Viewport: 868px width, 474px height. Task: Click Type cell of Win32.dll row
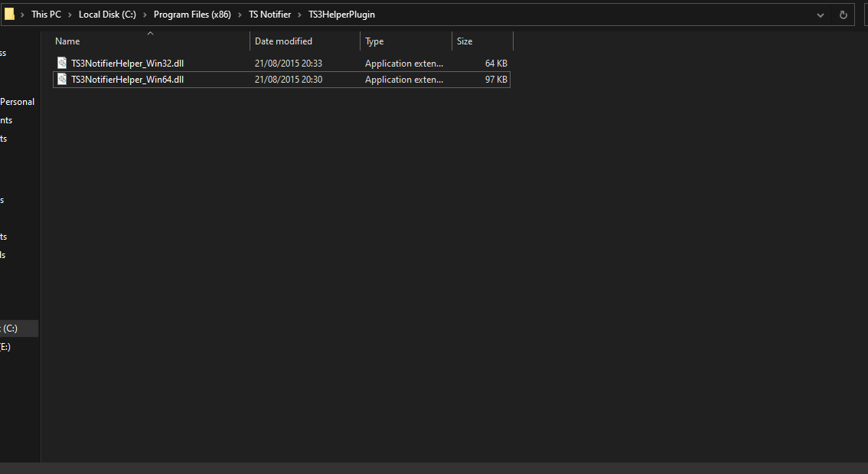(x=404, y=64)
